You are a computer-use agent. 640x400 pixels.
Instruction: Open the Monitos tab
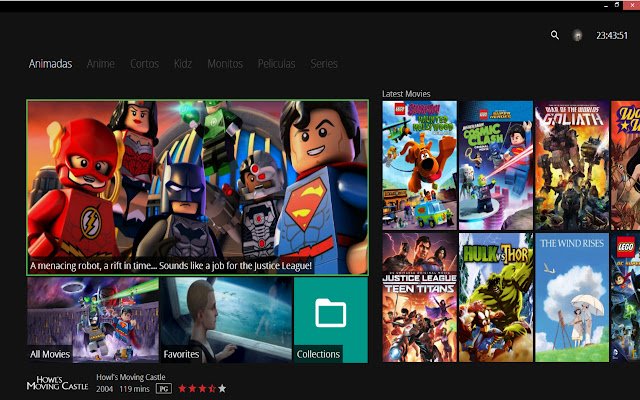click(225, 64)
